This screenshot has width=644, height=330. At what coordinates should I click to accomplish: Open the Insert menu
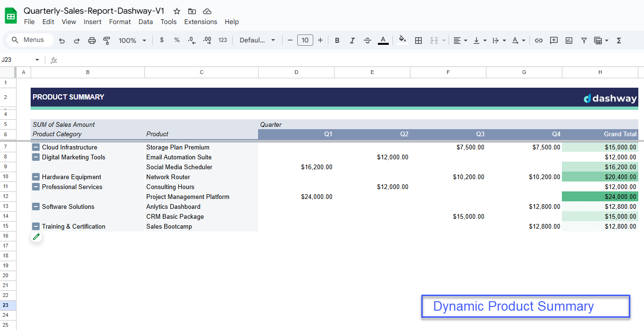[x=92, y=22]
